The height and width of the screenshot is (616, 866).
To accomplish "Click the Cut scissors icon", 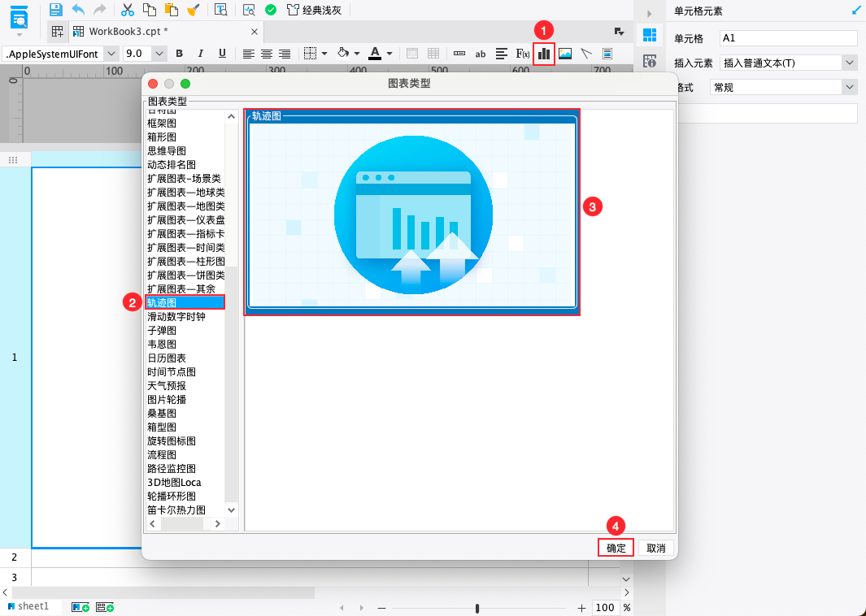I will point(128,10).
